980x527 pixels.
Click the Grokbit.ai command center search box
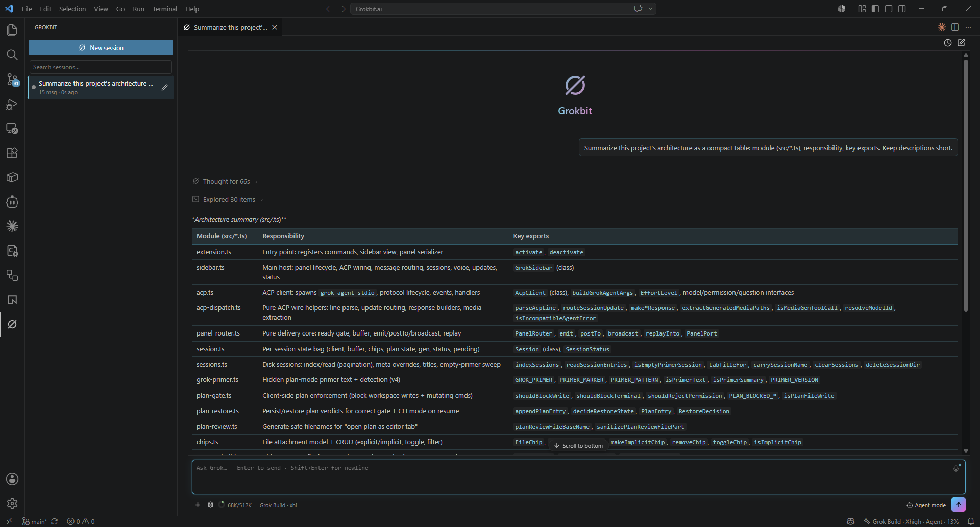pyautogui.click(x=490, y=9)
